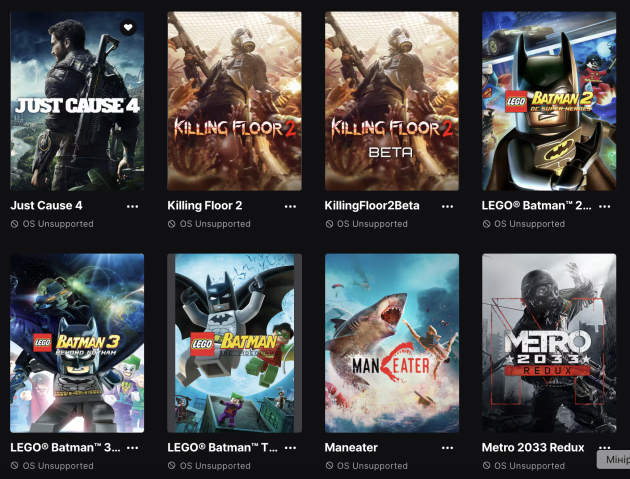Open the Killing Floor 2 cover art
The width and height of the screenshot is (630, 479).
coord(234,101)
